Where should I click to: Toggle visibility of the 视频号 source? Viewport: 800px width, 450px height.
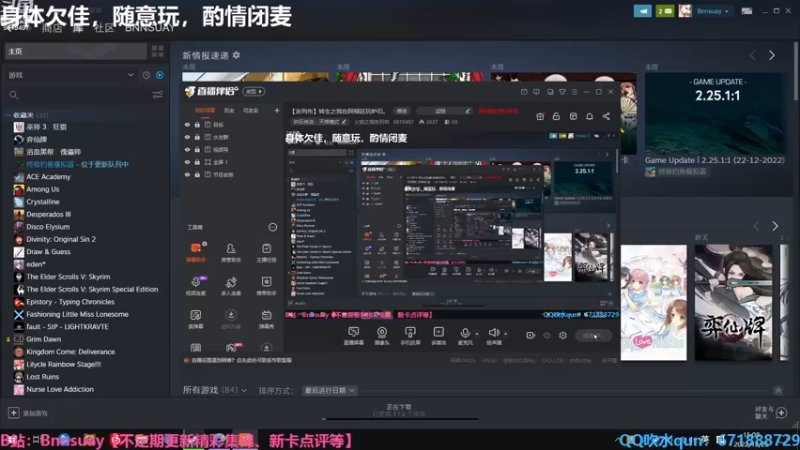(187, 149)
